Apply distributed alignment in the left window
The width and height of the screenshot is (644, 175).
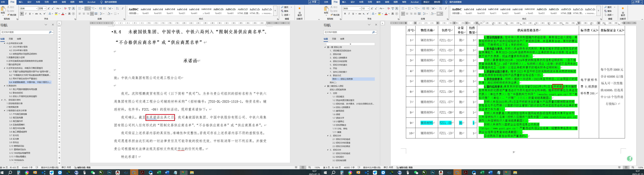click(x=96, y=13)
